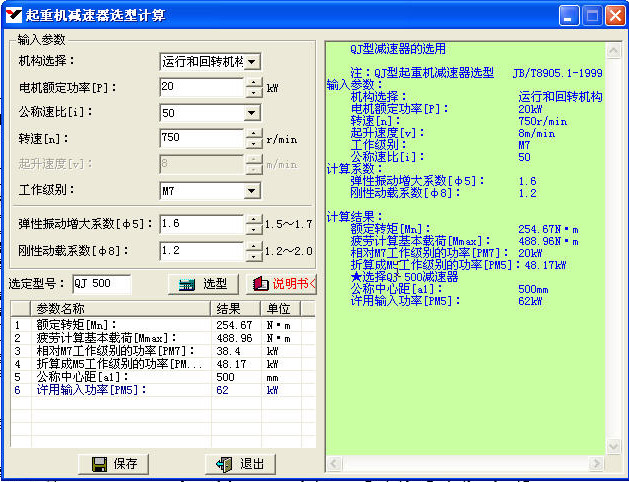
Task: Click the 保存 floppy disk button
Action: 114,464
